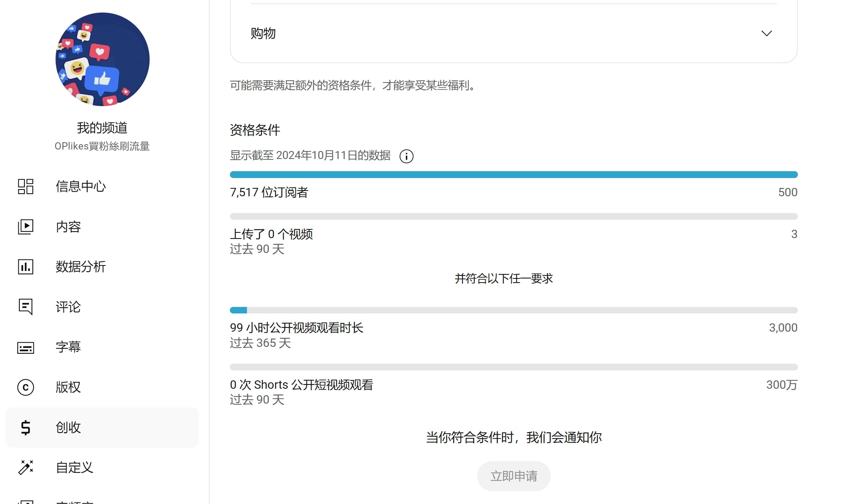Click the subtitles icon
847x504 pixels.
tap(26, 347)
